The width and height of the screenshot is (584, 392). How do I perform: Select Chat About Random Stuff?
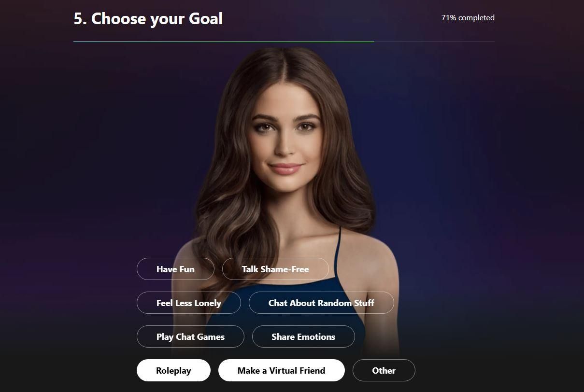321,303
